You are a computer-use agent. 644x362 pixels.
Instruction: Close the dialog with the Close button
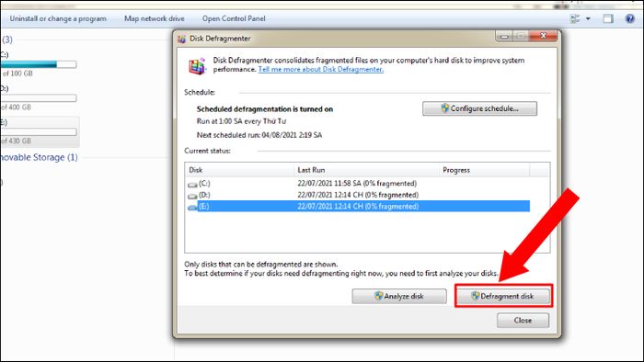tap(523, 320)
